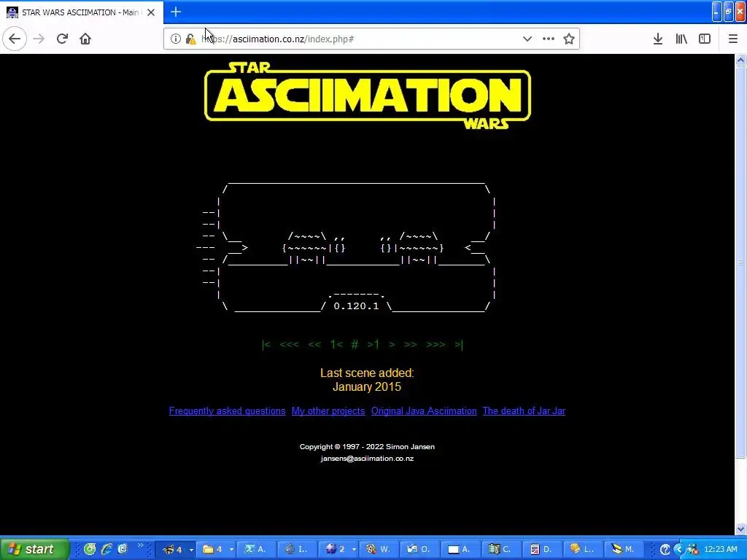Click the system tray clock 12:23 AM
This screenshot has width=747, height=560.
(720, 549)
